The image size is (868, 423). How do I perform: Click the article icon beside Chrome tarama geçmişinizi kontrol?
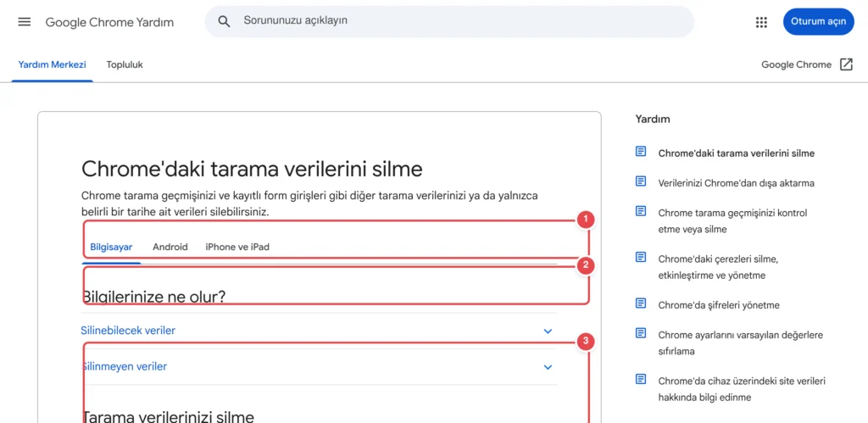(x=641, y=211)
